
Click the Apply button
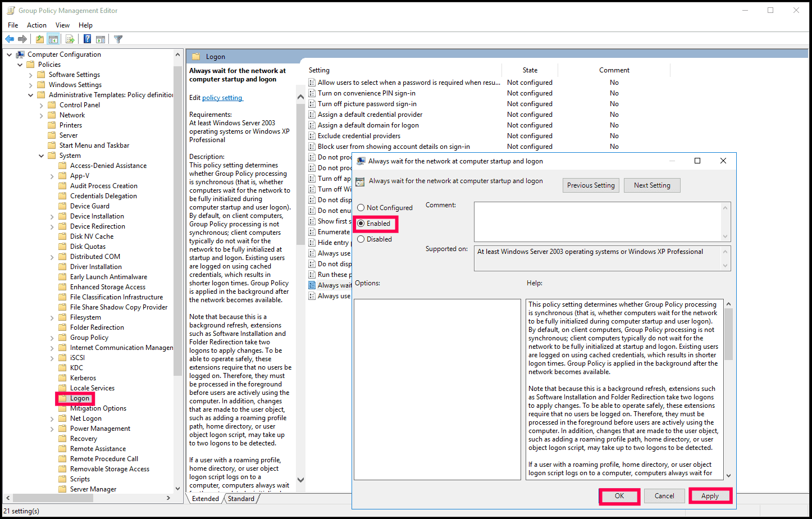pyautogui.click(x=710, y=496)
